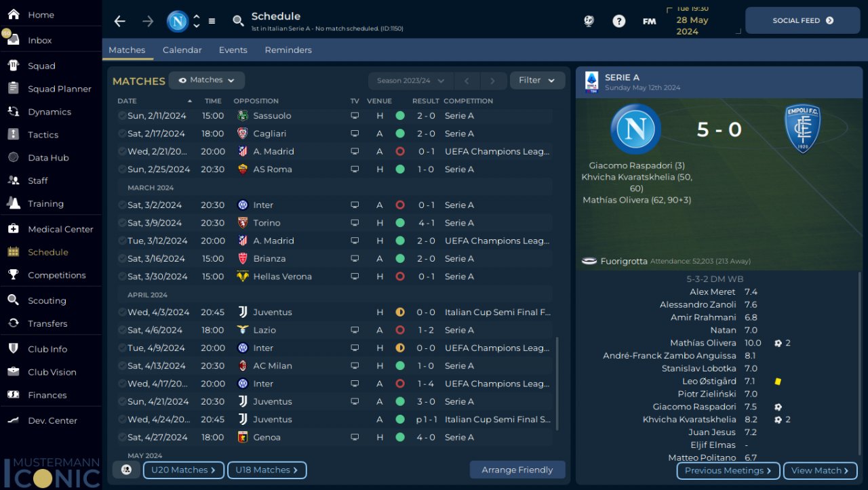Open the Dynamics section
868x490 pixels.
51,112
